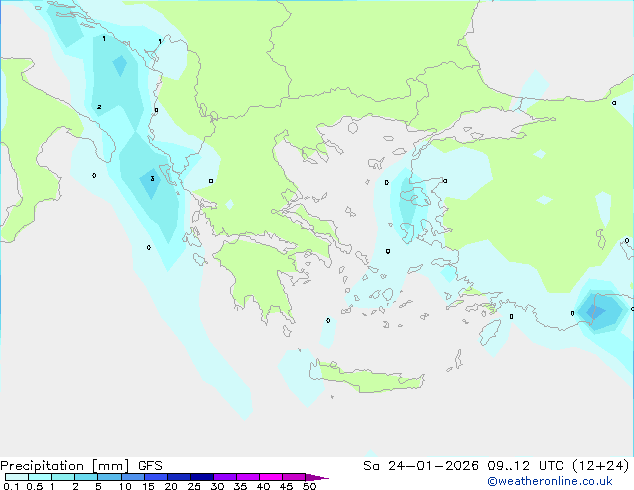The height and width of the screenshot is (490, 634).
Task: Select legend swatch between 1 and 2
Action: click(x=63, y=477)
